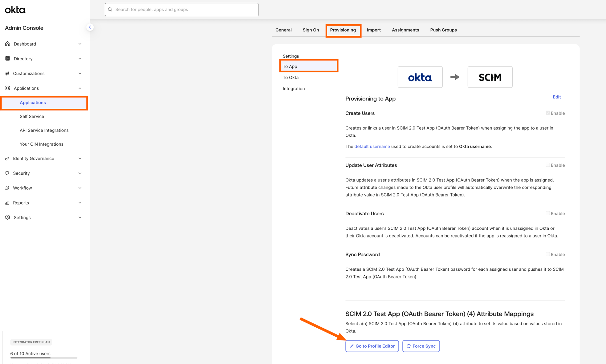Toggle the Deactivate Users Enable checkbox
This screenshot has height=364, width=606.
pyautogui.click(x=547, y=213)
